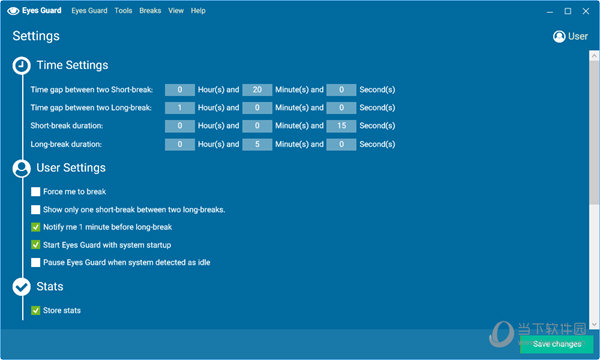
Task: Toggle Start Eyes Guard with system startup
Action: (36, 244)
